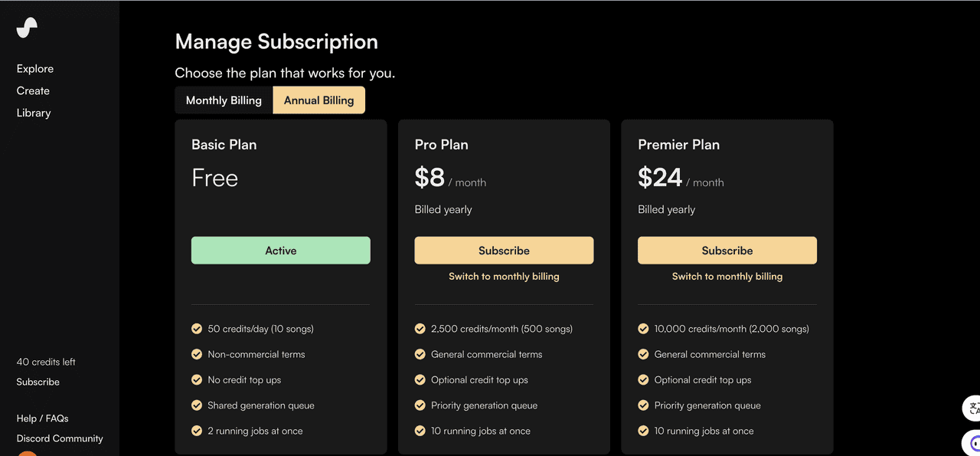Click the Suno logo in the sidebar

[27, 28]
